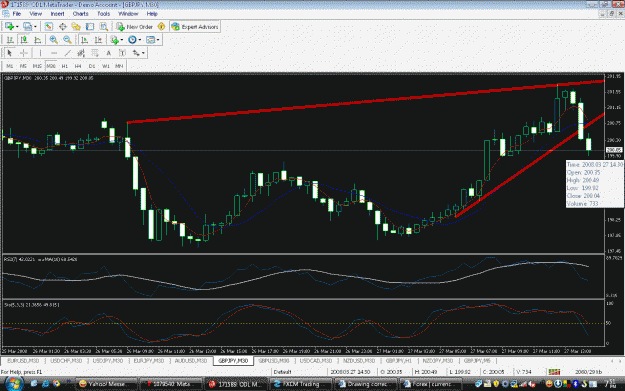Click the Profiles icon

[x=27, y=27]
